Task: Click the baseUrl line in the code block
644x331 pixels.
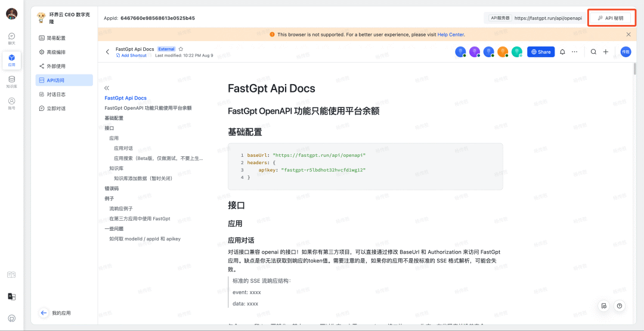Action: (x=306, y=155)
